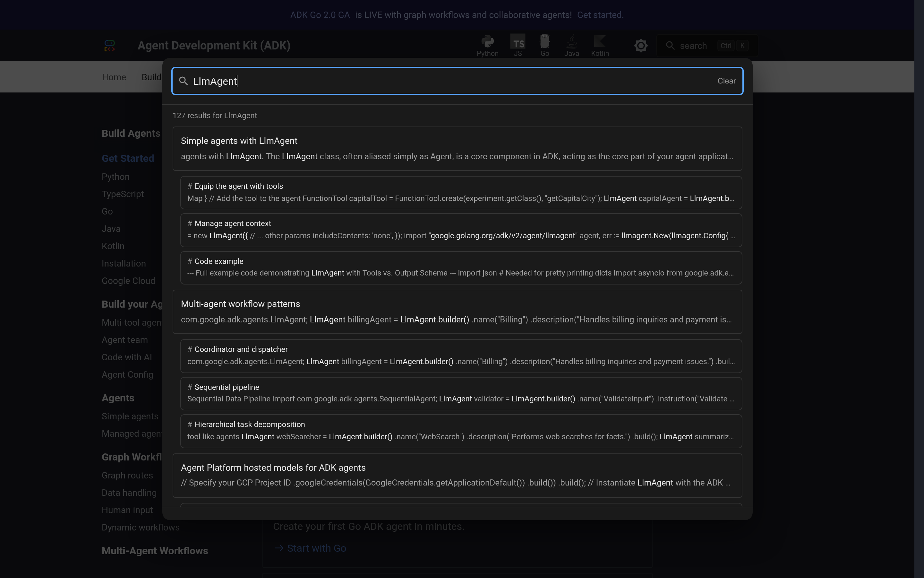Image resolution: width=924 pixels, height=578 pixels.
Task: Open the 'Graph routes' sidebar page
Action: [x=127, y=475]
